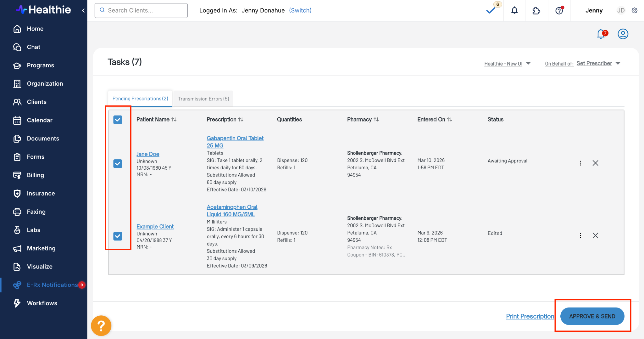Open the Set Prescriber dropdown
This screenshot has height=339, width=644.
tap(598, 63)
